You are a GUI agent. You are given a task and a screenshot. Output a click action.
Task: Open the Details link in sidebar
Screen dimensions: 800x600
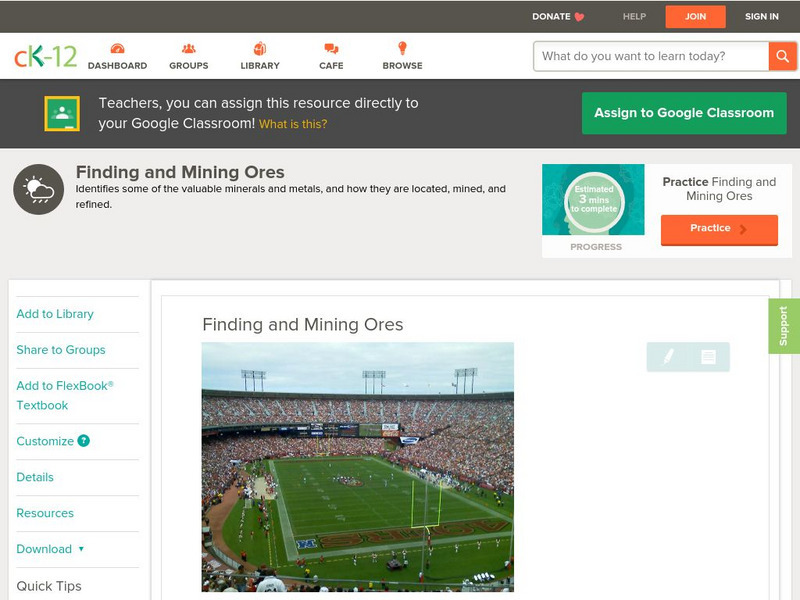pos(35,477)
